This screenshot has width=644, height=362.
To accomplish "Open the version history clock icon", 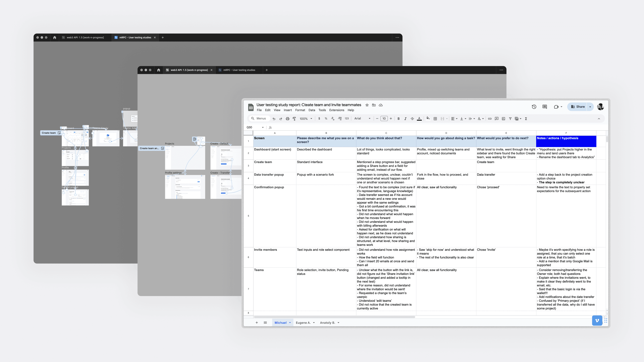I will [534, 107].
